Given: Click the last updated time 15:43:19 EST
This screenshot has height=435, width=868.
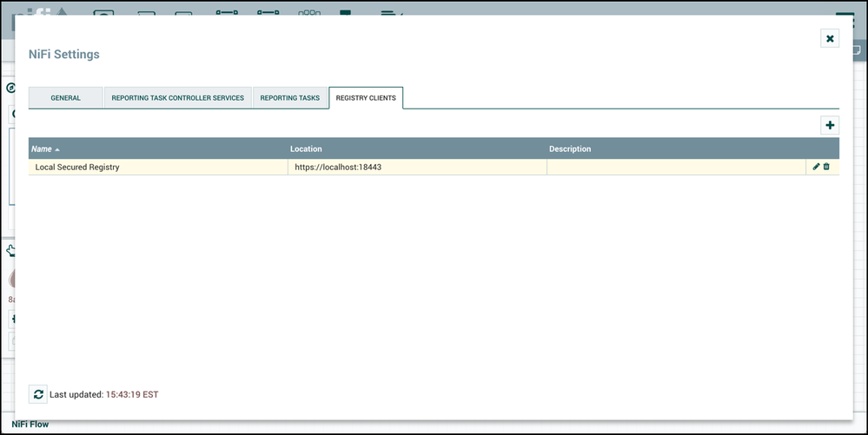Looking at the screenshot, I should pyautogui.click(x=132, y=394).
